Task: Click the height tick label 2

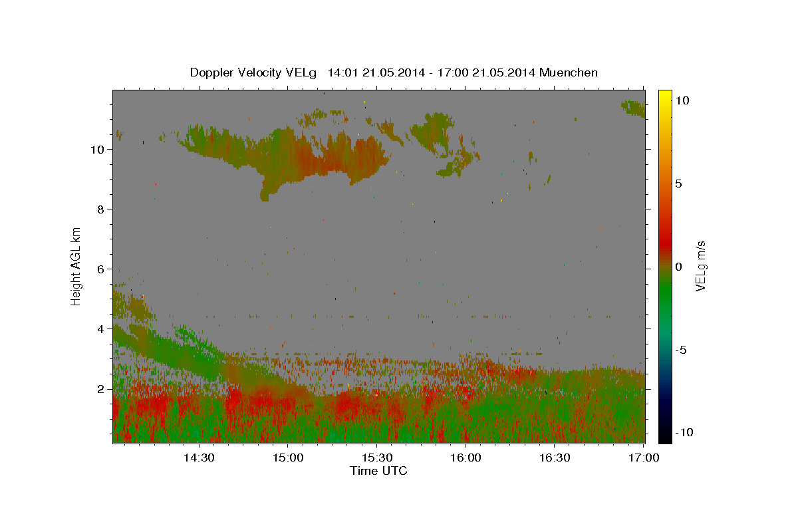Action: click(100, 388)
